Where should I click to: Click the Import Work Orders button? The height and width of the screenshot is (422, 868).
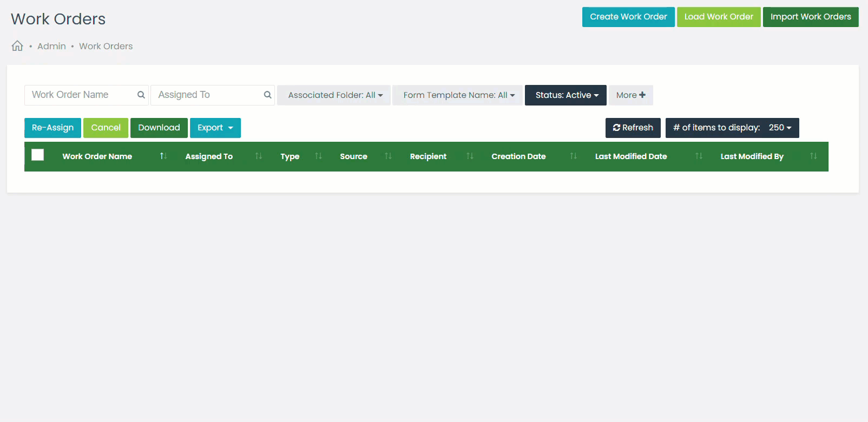click(x=810, y=17)
